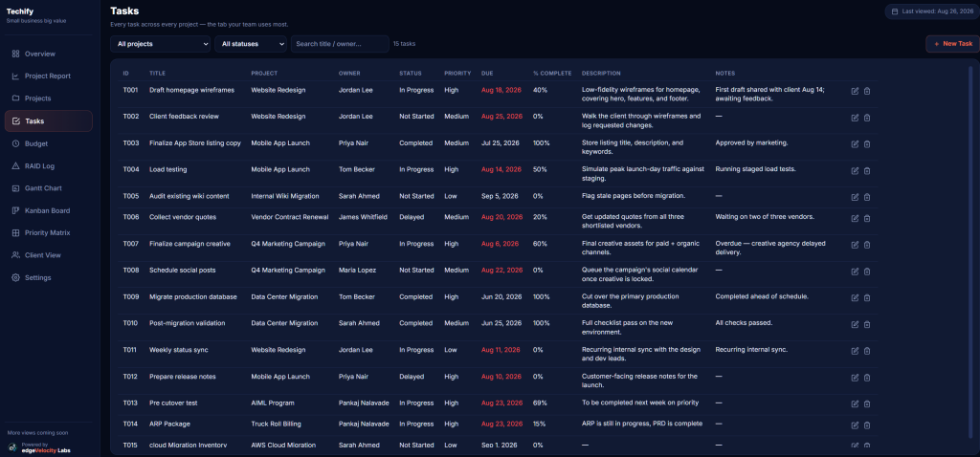The height and width of the screenshot is (457, 980).
Task: Edit task T001 Draft homepage wireframes
Action: tap(855, 91)
